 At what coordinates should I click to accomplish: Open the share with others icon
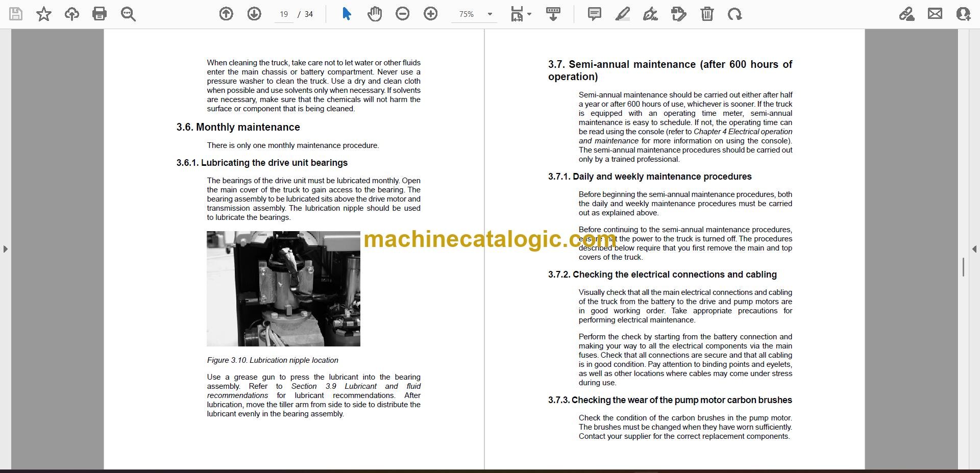963,14
